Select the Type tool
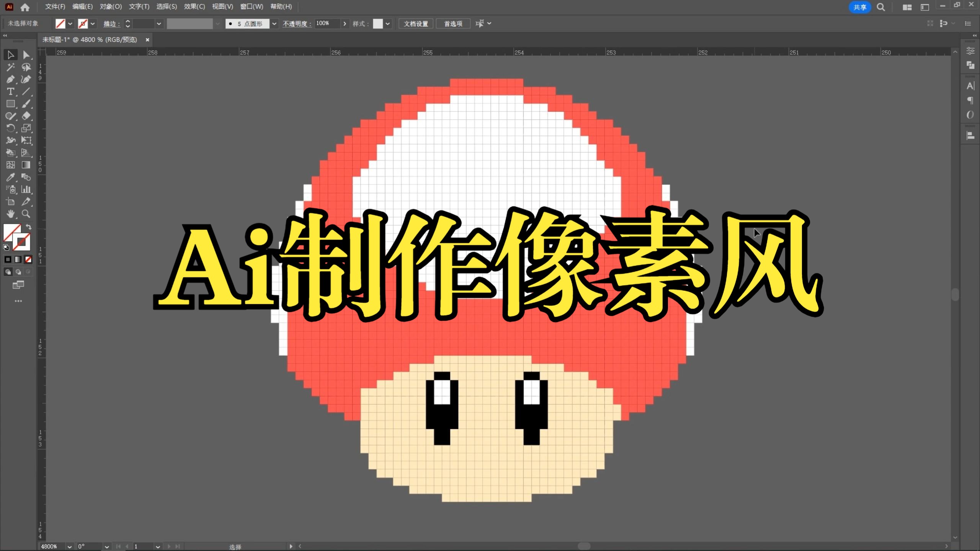Image resolution: width=980 pixels, height=551 pixels. click(10, 92)
